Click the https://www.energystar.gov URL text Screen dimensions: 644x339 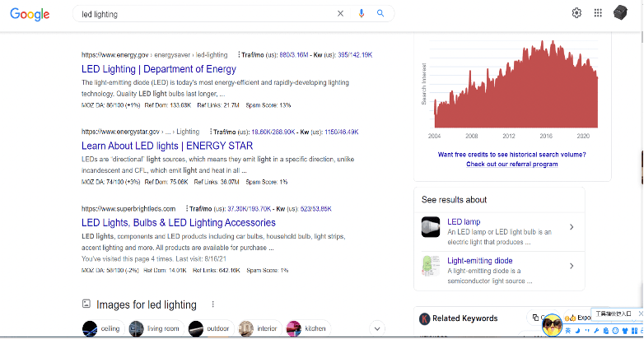click(120, 132)
